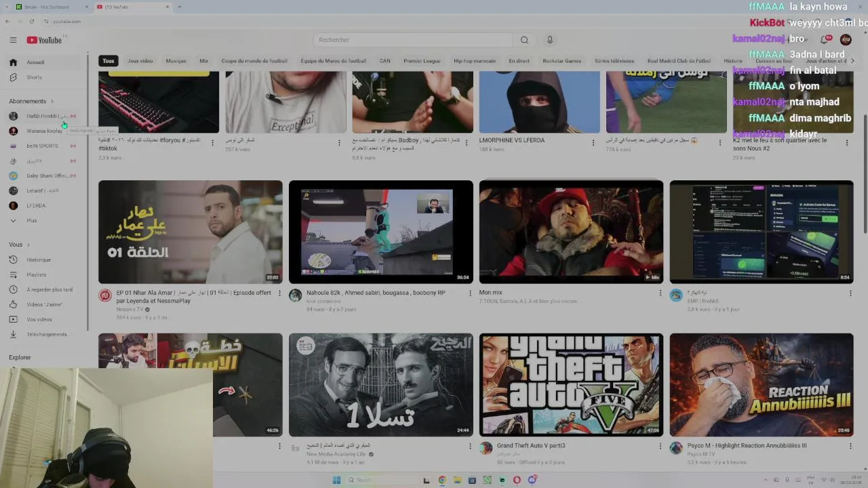Open the Baby Shark Official subscription
The image size is (868, 488).
(45, 176)
